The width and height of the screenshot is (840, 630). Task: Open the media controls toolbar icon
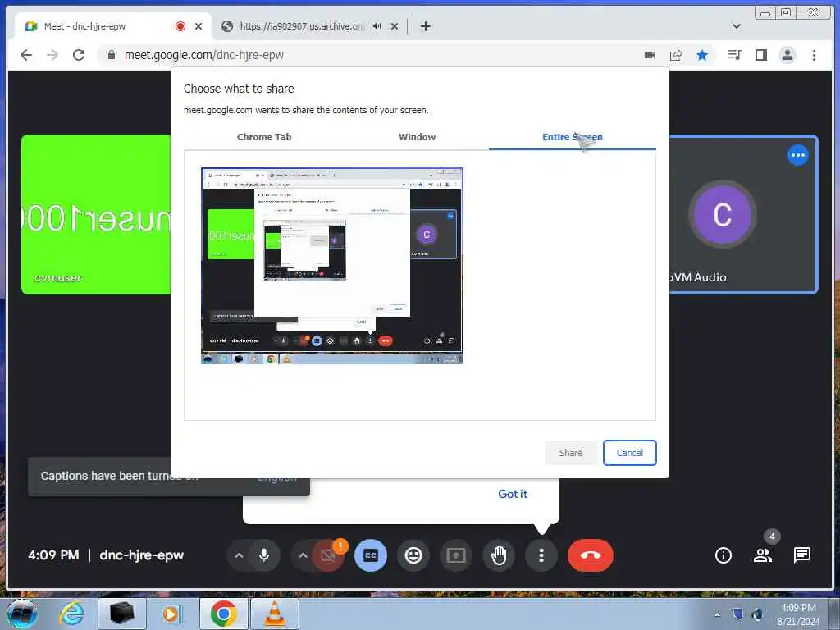[734, 55]
